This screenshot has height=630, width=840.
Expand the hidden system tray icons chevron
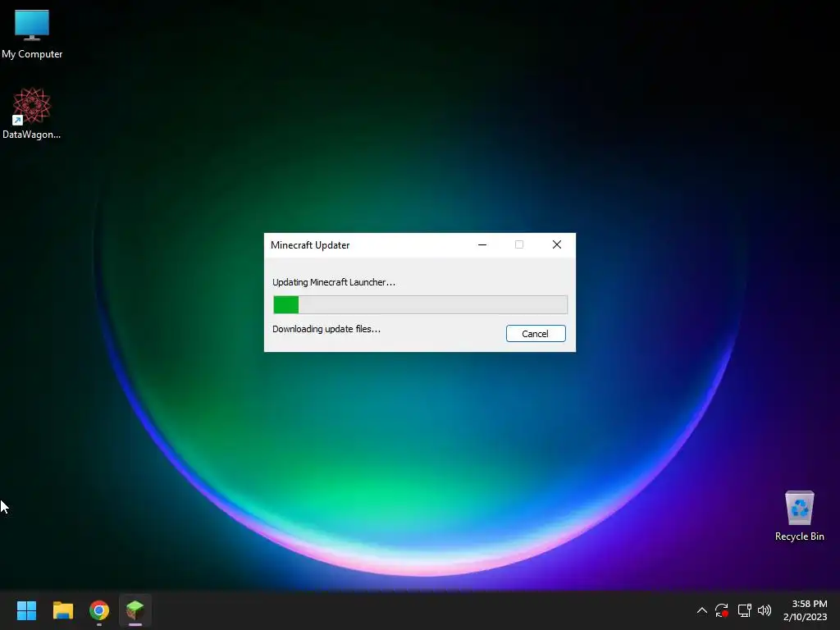click(x=702, y=610)
